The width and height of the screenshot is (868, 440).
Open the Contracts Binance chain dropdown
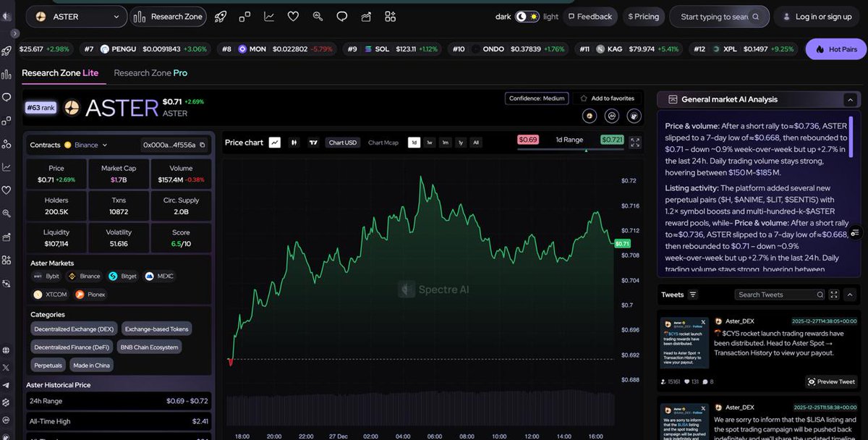click(x=85, y=145)
